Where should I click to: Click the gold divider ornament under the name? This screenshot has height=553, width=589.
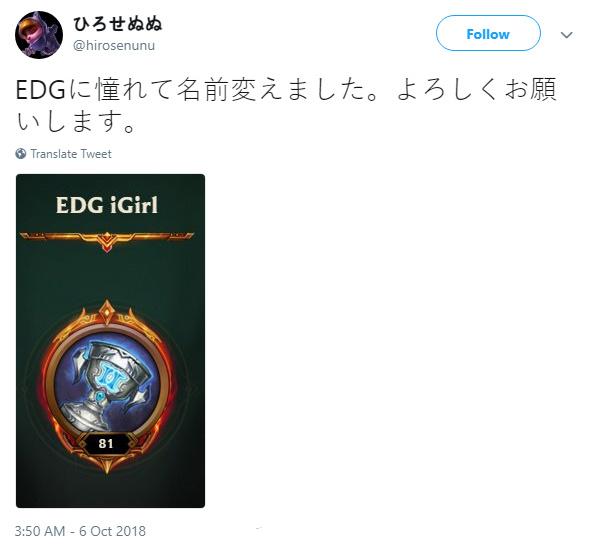[x=107, y=239]
